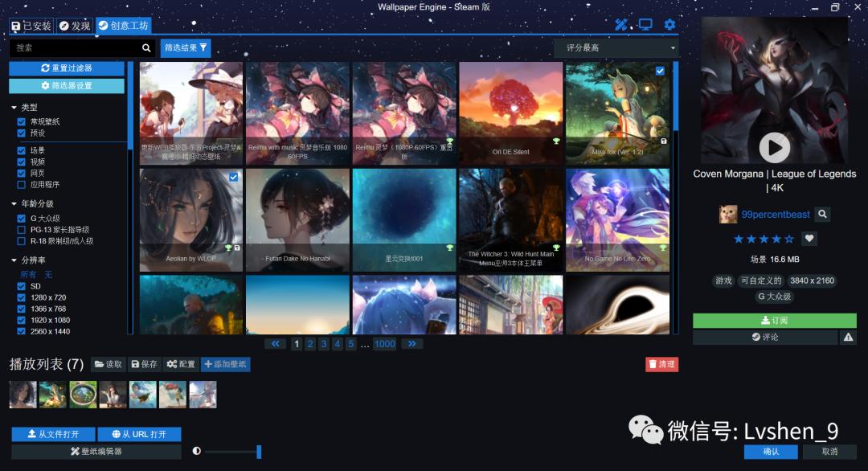Toggle the 预设 checkbox
Viewport: 868px width, 471px height.
click(x=21, y=133)
